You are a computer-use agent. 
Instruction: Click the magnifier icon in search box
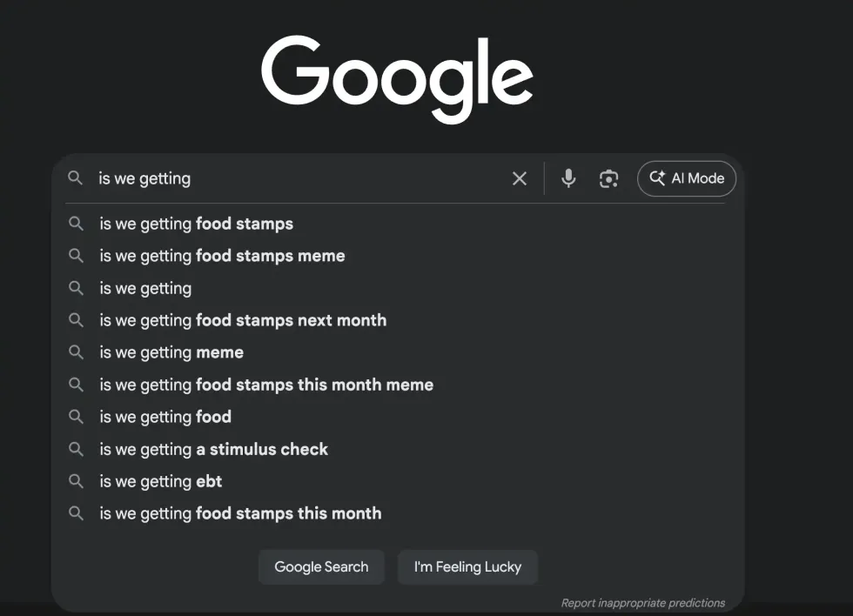pyautogui.click(x=77, y=178)
